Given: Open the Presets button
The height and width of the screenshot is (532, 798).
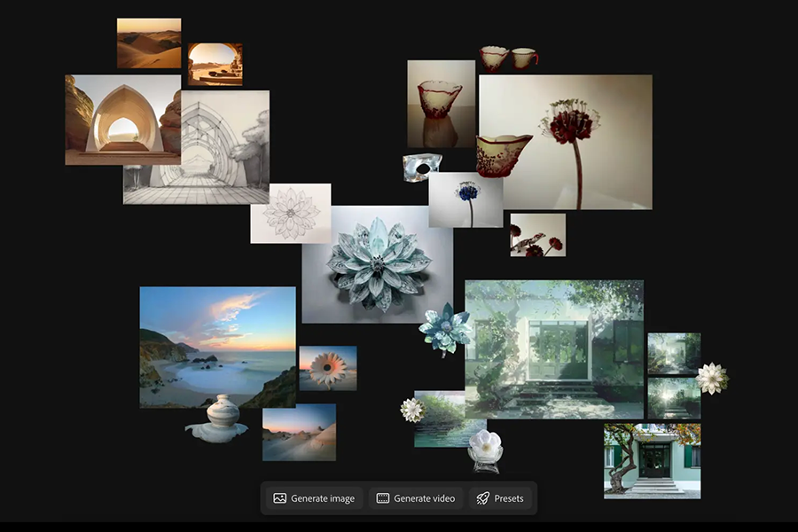Looking at the screenshot, I should pos(500,498).
